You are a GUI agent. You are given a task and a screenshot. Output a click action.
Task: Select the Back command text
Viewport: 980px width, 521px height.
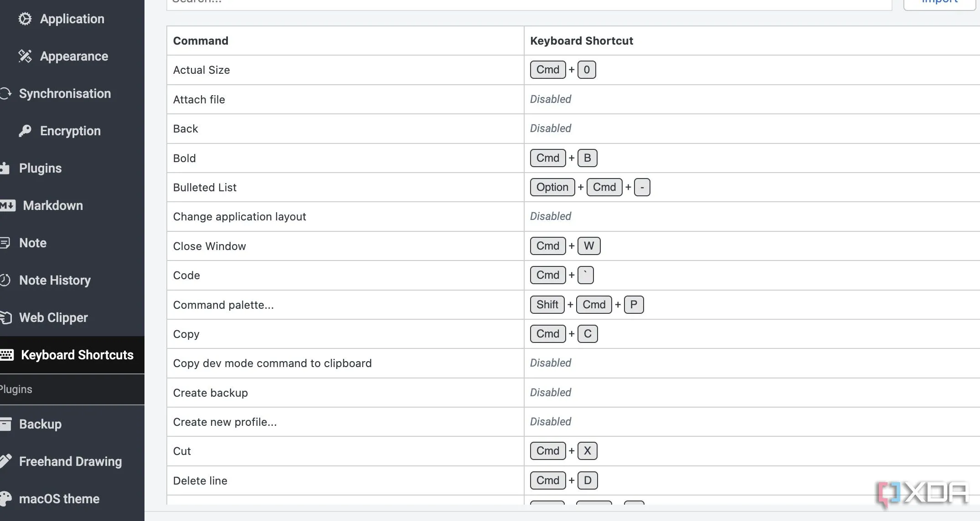click(186, 128)
